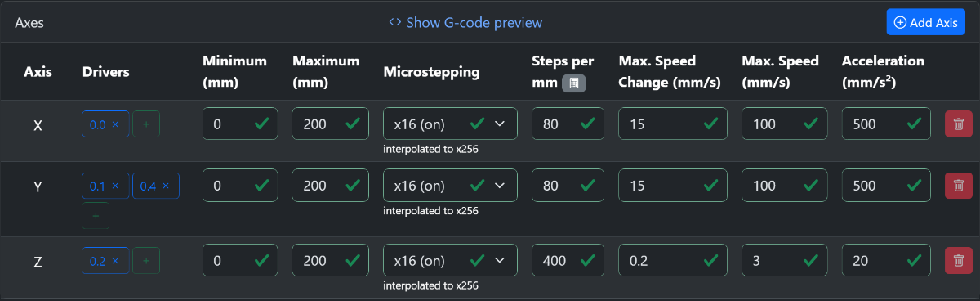Add a driver to the X axis
The height and width of the screenshot is (301, 980).
[x=146, y=124]
